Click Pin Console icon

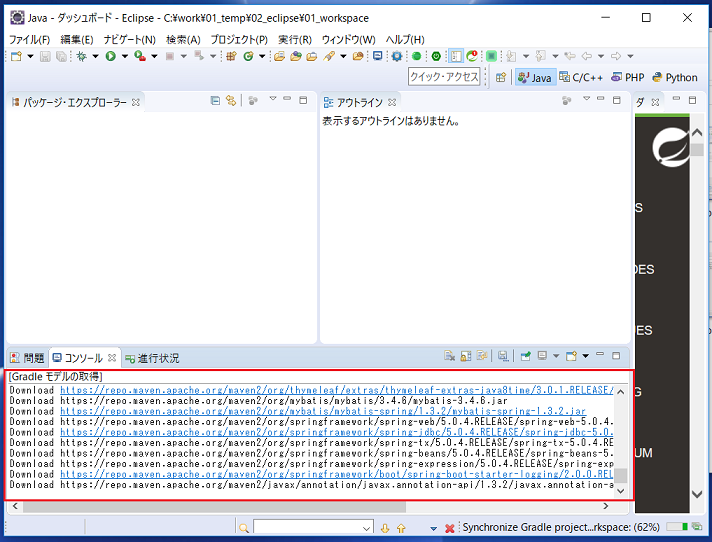(x=526, y=356)
